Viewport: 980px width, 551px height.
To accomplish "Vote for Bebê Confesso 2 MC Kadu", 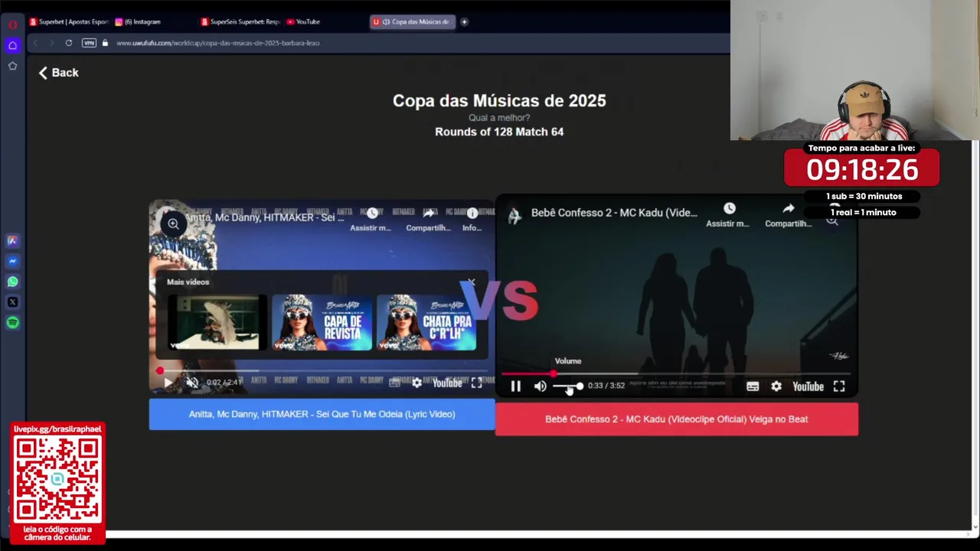I will (677, 419).
